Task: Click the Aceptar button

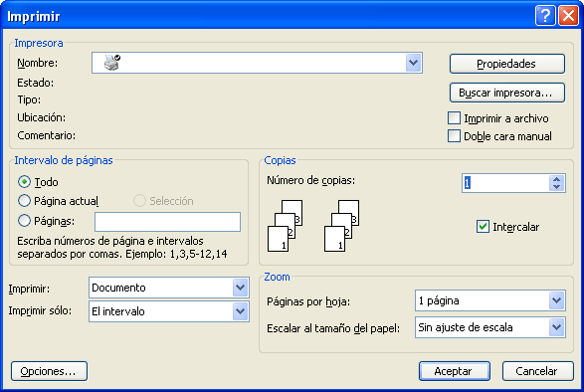Action: click(455, 371)
